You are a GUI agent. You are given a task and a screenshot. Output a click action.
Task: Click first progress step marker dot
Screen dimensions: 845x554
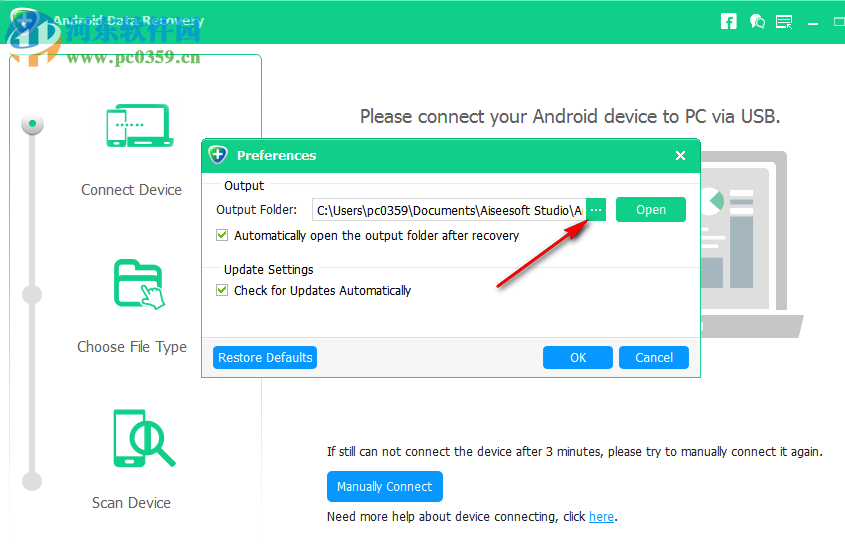pos(32,124)
